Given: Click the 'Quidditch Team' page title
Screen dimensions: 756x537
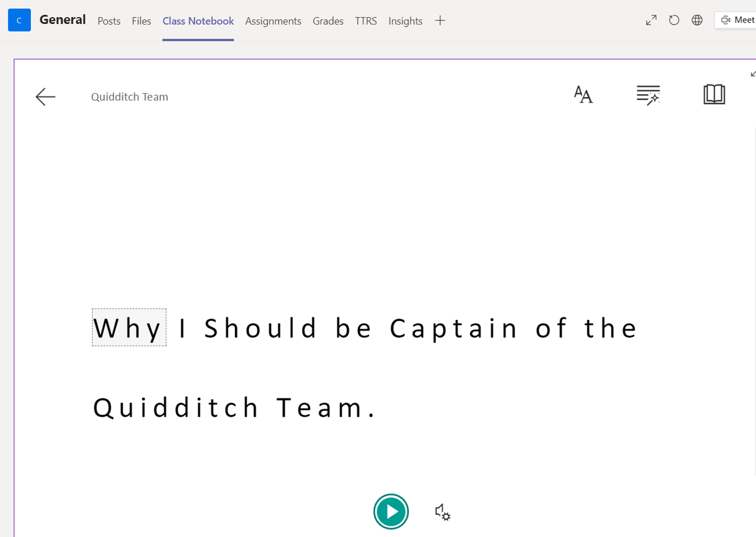Looking at the screenshot, I should coord(129,97).
